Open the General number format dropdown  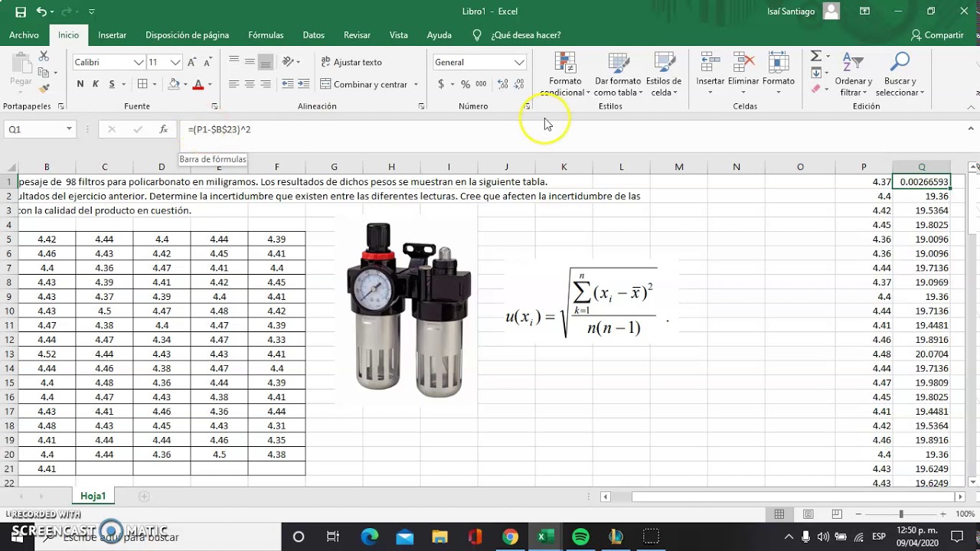[x=519, y=62]
